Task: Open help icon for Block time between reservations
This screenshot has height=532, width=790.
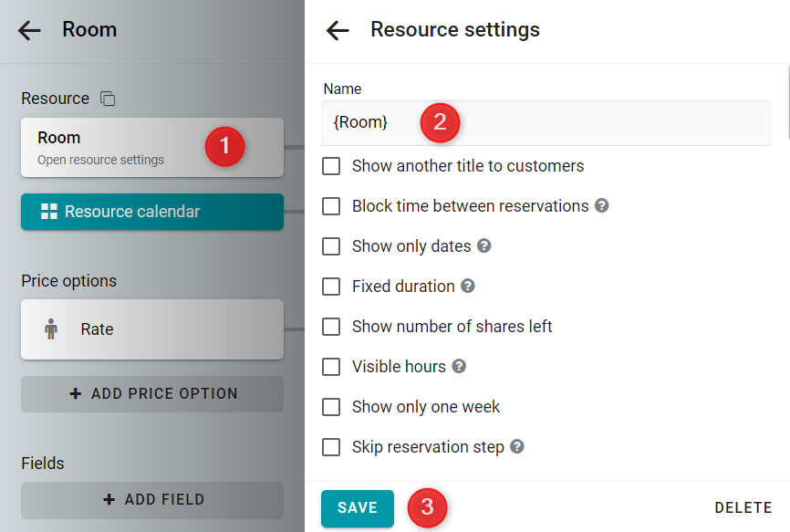Action: (x=601, y=205)
